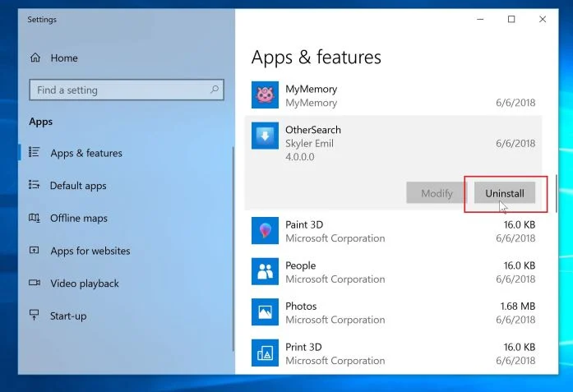Click the Apps & features page heading
Viewport: 573px width, 392px height.
(317, 57)
